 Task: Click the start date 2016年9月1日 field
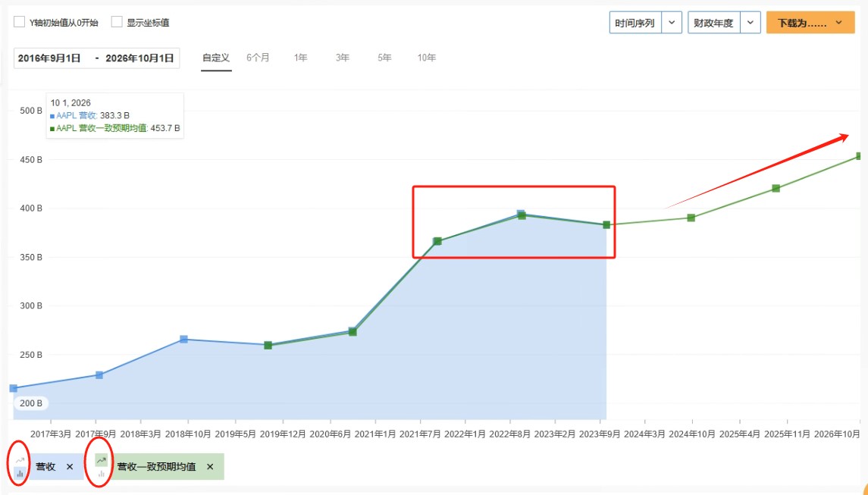tap(49, 58)
